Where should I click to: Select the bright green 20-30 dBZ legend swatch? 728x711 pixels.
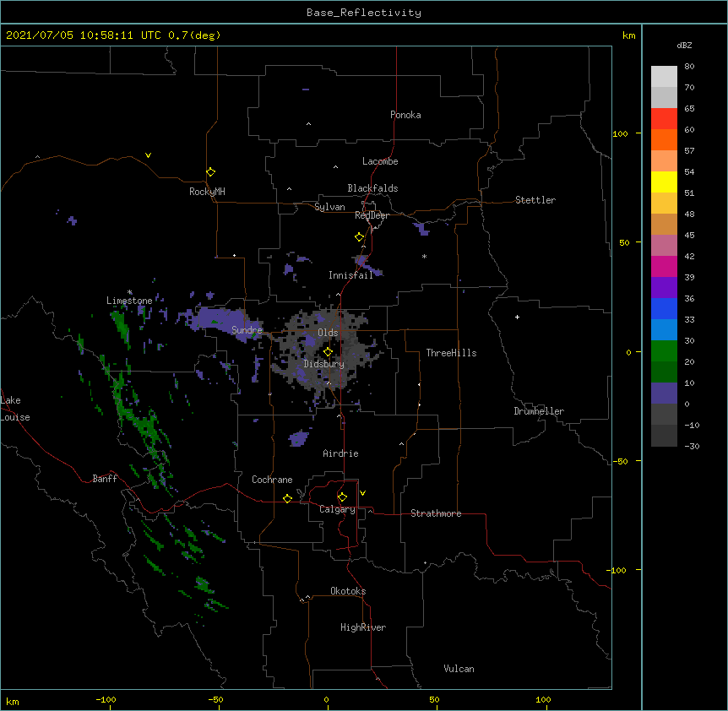664,351
